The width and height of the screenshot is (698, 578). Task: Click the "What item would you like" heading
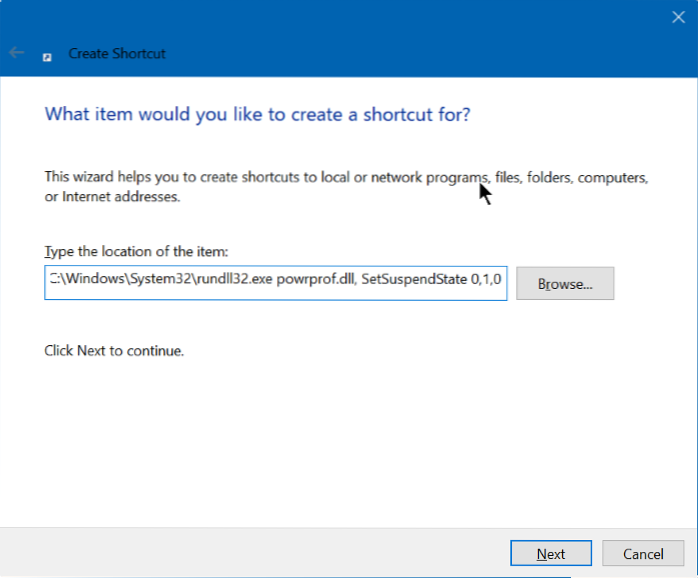(x=257, y=115)
